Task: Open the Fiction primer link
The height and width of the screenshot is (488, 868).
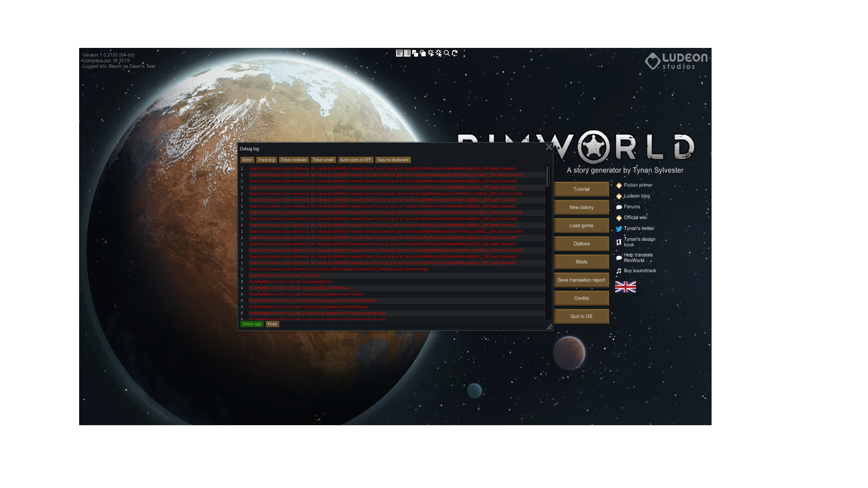Action: [x=634, y=185]
